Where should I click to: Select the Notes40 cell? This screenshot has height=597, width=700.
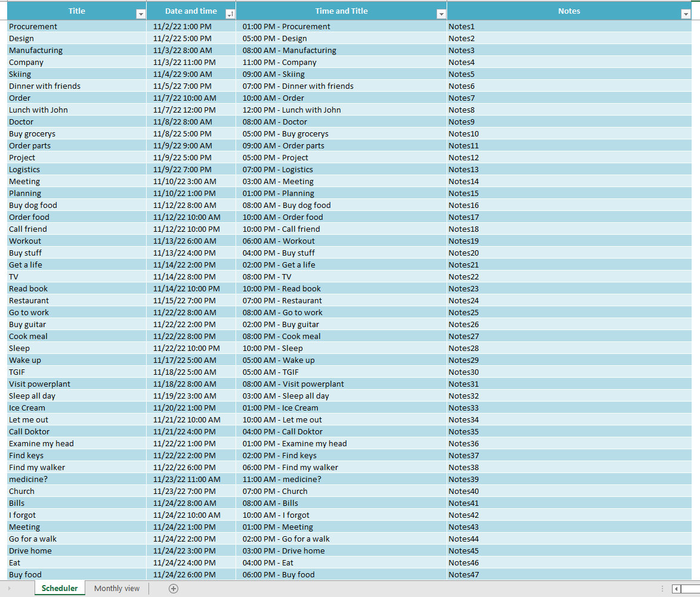coord(569,492)
